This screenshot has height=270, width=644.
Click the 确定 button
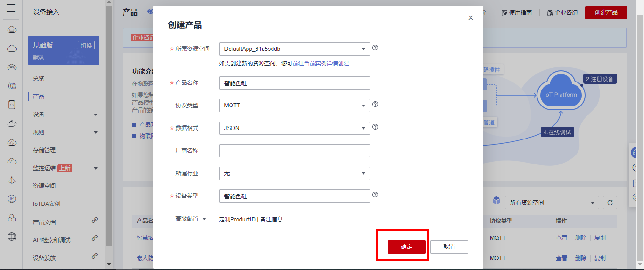[x=406, y=247]
